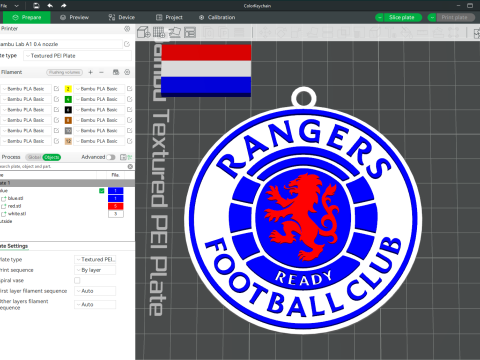Switch Process view to Objects
The image size is (480, 360).
[x=52, y=157]
